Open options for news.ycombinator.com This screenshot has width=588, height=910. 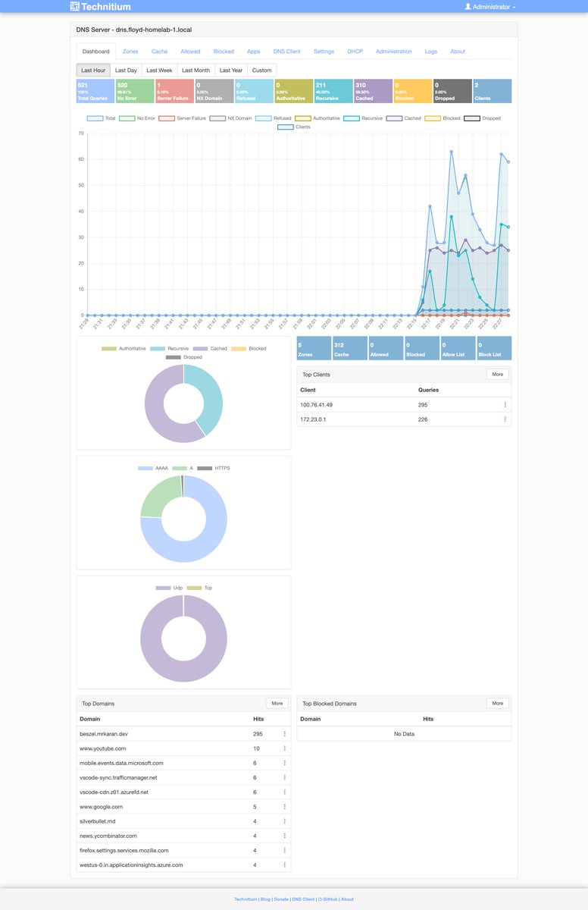[x=284, y=836]
